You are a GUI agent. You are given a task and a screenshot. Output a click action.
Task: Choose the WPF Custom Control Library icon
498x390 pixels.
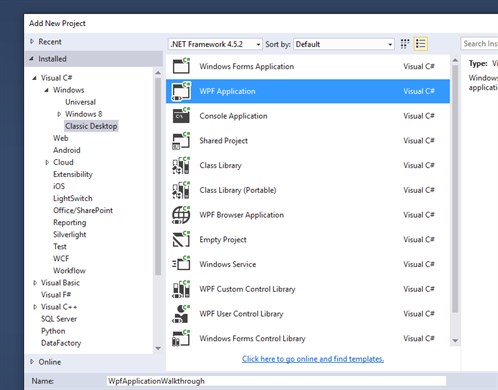pos(181,289)
